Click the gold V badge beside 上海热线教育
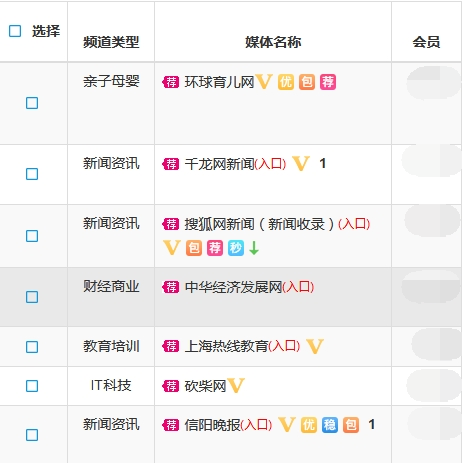 pos(315,346)
